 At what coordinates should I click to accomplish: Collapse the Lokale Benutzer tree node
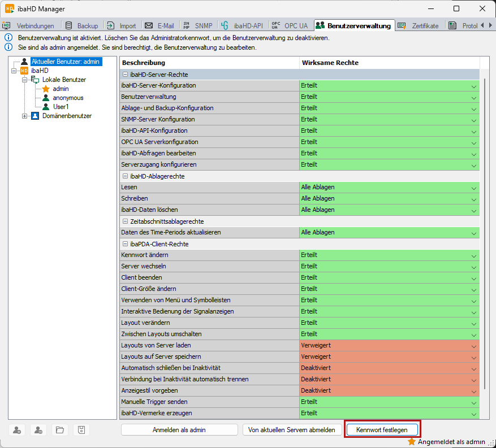pyautogui.click(x=24, y=80)
